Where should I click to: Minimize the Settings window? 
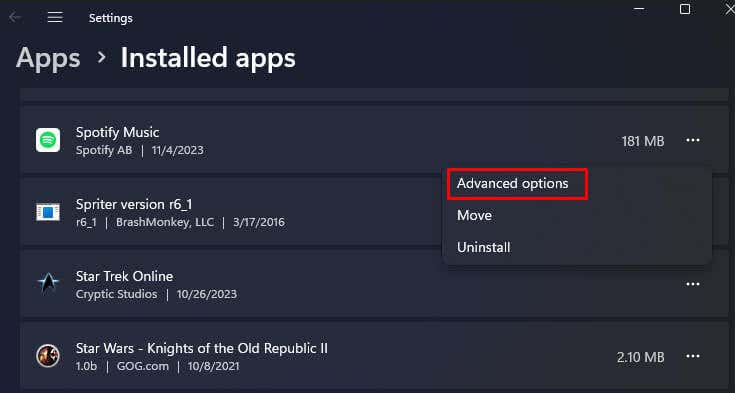(x=639, y=9)
